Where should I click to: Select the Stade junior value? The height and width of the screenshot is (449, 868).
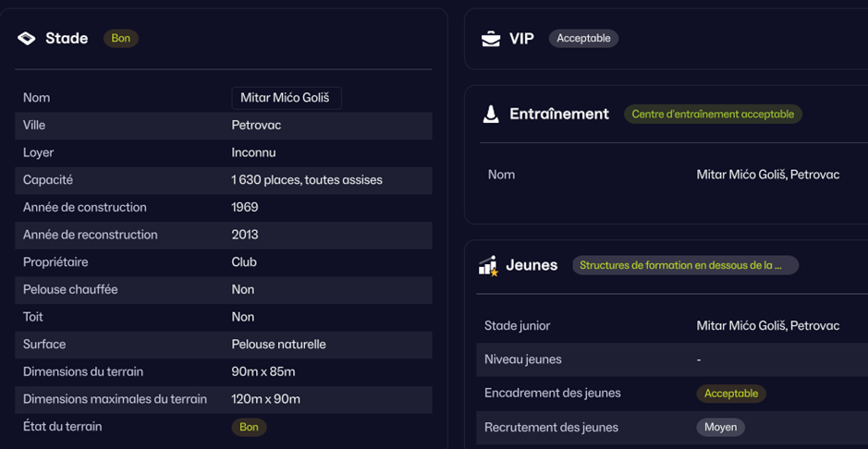click(x=767, y=326)
